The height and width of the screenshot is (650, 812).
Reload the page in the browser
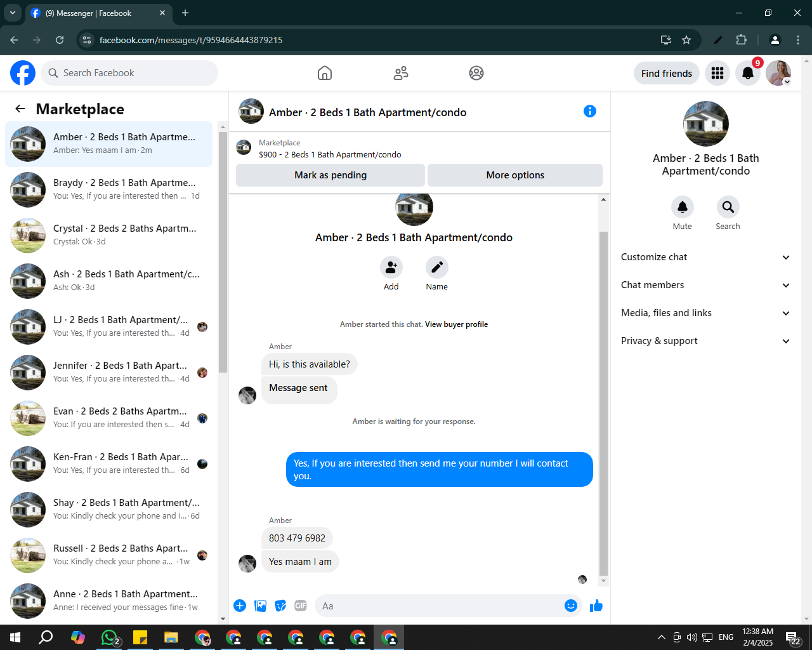click(60, 40)
